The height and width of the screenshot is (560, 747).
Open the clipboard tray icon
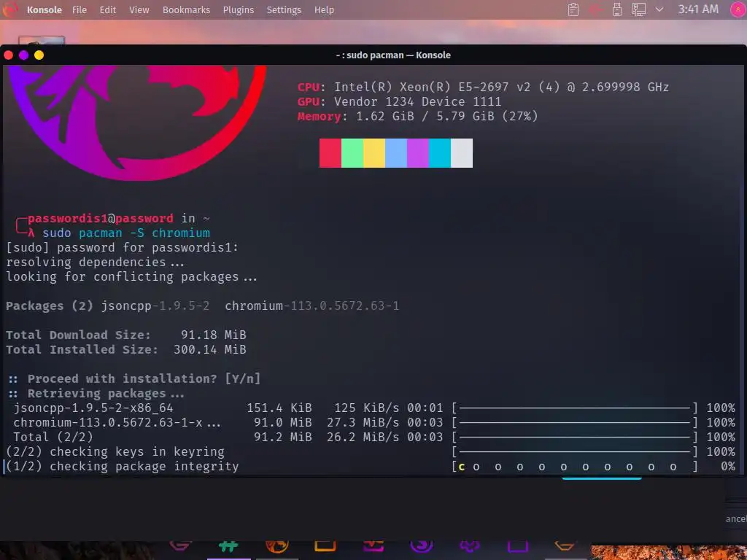coord(573,9)
